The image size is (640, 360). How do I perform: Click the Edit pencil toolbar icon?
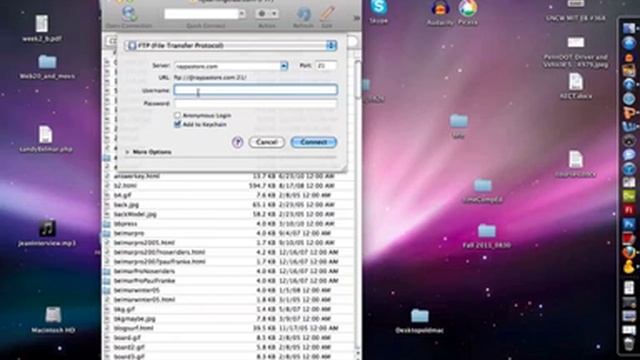[x=327, y=14]
